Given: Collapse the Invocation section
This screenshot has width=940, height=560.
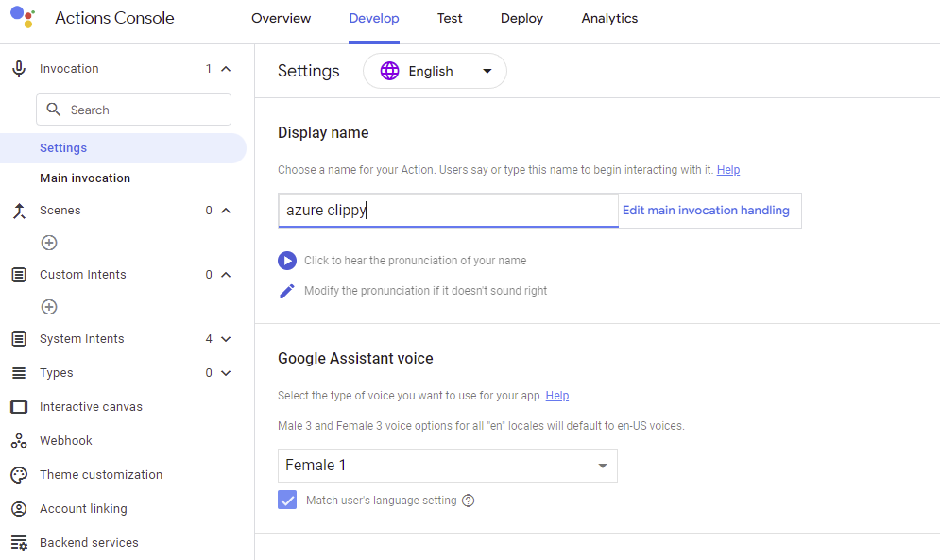Looking at the screenshot, I should [x=226, y=69].
